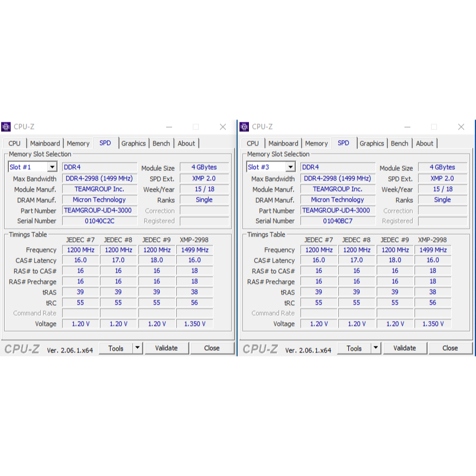Open the Tools dropdown arrow in left window
Image resolution: width=476 pixels, height=476 pixels.
[x=137, y=348]
